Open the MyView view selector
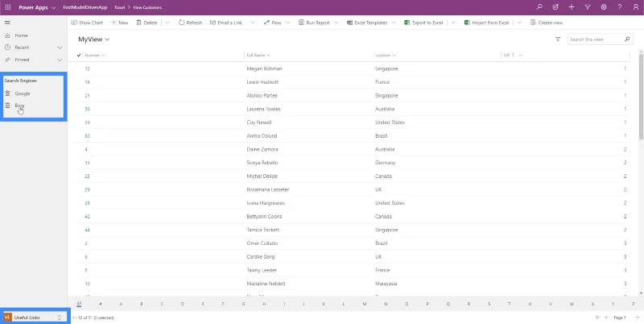644x324 pixels. point(94,39)
